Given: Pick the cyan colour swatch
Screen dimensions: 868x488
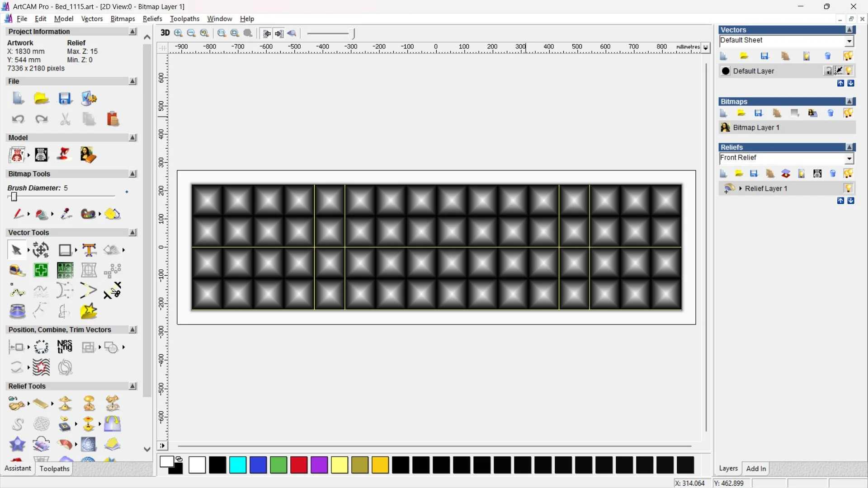Looking at the screenshot, I should click(238, 465).
